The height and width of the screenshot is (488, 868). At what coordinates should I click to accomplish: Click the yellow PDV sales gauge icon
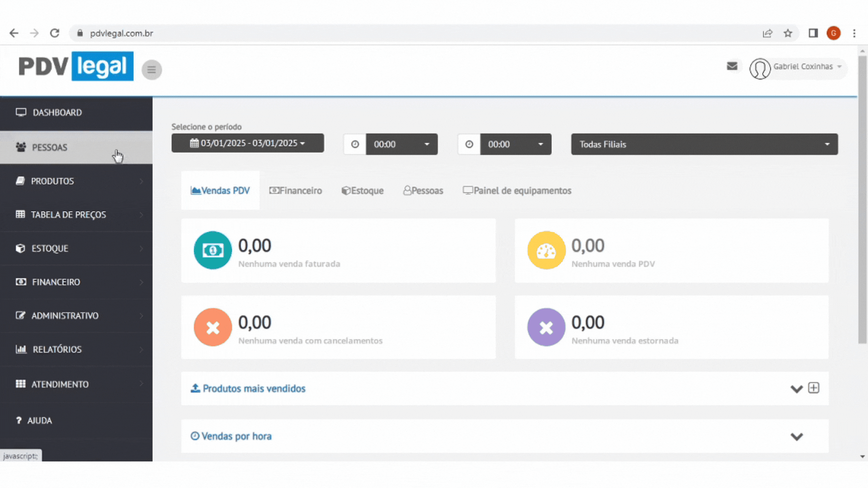pos(546,250)
